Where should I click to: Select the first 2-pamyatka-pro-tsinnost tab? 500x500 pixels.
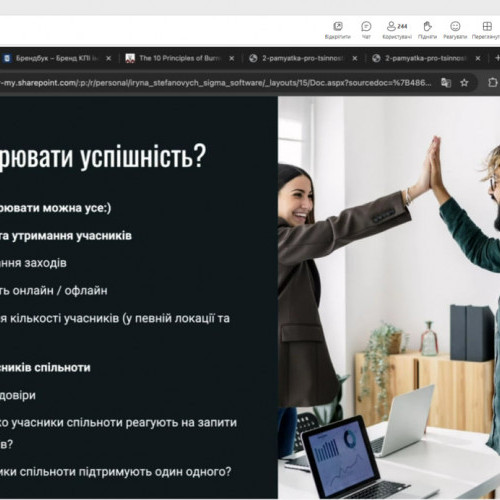point(303,58)
